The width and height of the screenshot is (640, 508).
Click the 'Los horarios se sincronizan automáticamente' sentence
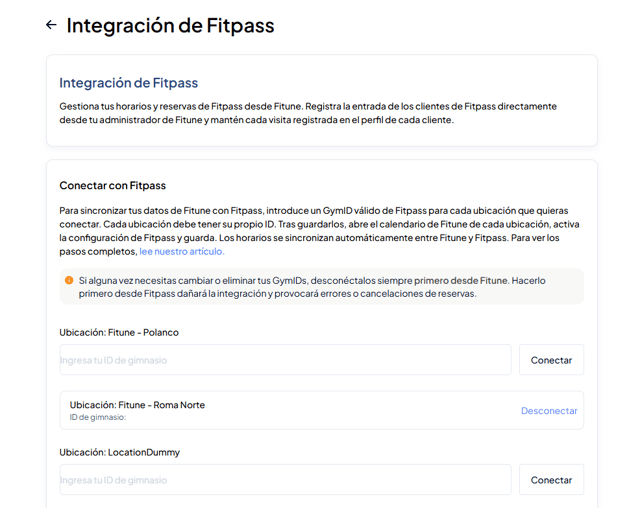(363, 238)
